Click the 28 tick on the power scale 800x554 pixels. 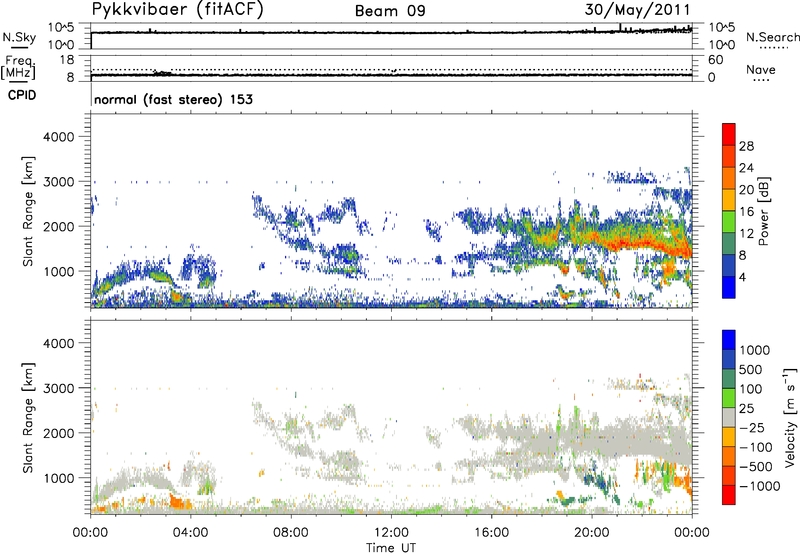(746, 146)
